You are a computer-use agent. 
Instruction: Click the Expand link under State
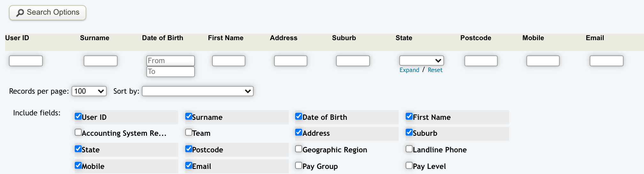409,70
